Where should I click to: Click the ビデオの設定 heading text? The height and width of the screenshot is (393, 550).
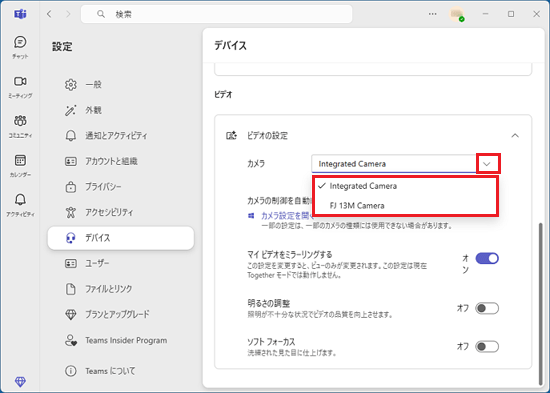tap(267, 135)
